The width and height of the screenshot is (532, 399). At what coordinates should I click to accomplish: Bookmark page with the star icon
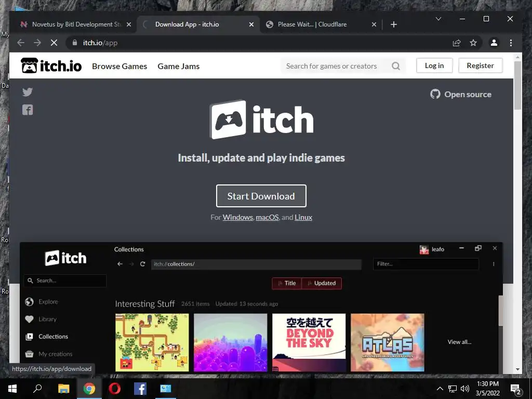(473, 43)
